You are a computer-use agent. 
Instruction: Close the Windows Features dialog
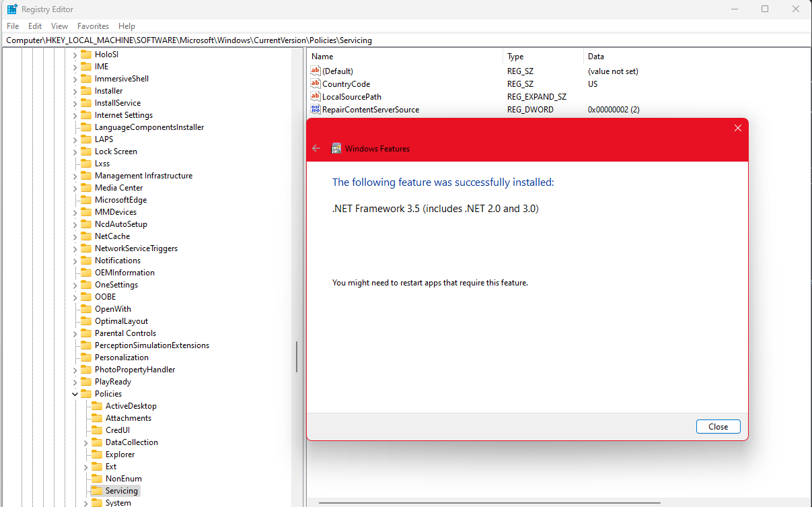[x=718, y=426]
